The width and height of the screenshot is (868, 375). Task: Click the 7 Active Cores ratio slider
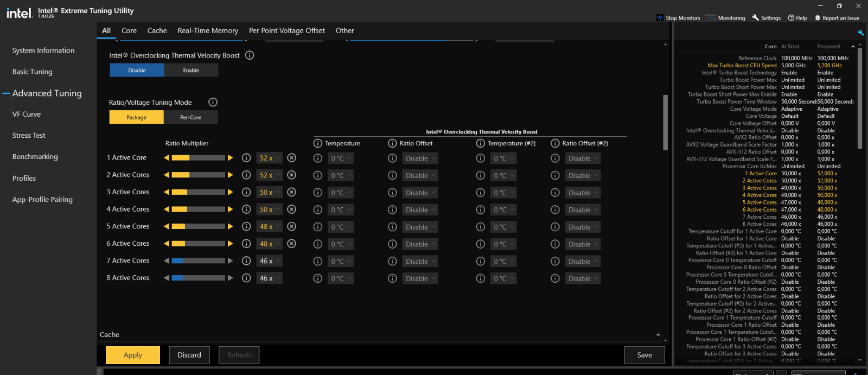(x=199, y=261)
